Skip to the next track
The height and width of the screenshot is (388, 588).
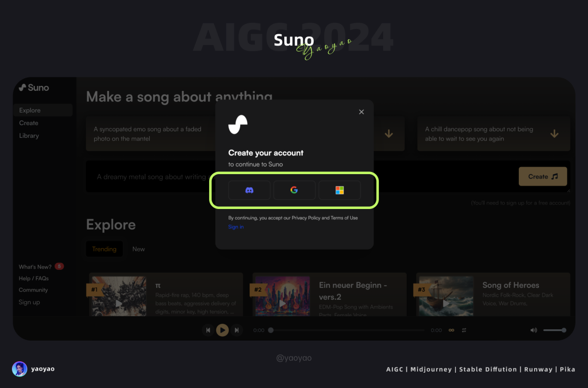[237, 330]
